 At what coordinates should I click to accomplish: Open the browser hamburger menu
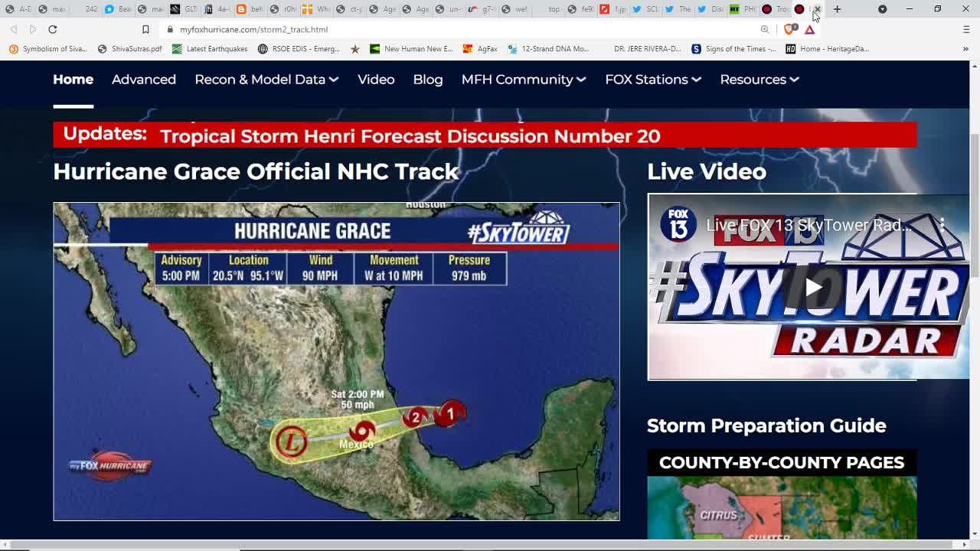tap(966, 29)
